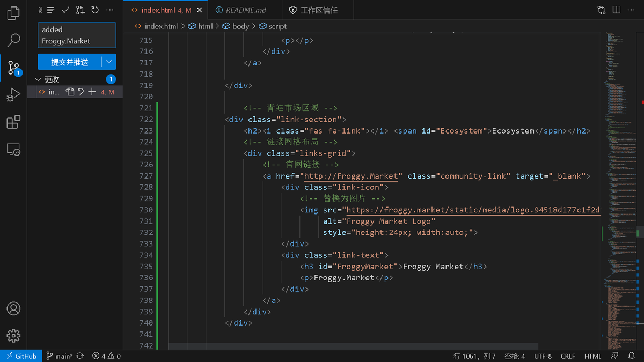Open the Extensions view icon
The height and width of the screenshot is (362, 644).
13,122
